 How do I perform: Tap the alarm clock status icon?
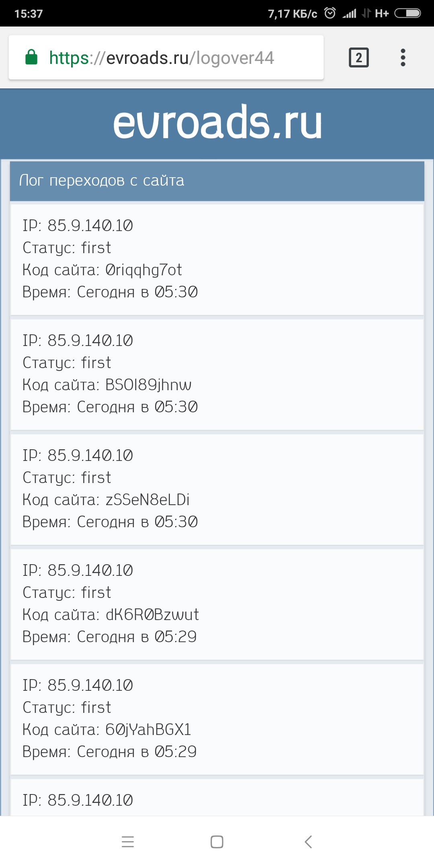pos(330,13)
